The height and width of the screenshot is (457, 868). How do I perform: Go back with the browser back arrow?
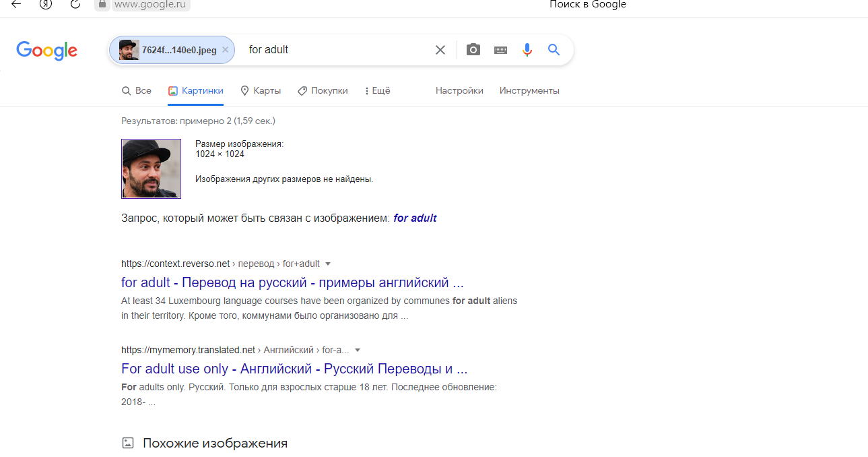click(16, 4)
